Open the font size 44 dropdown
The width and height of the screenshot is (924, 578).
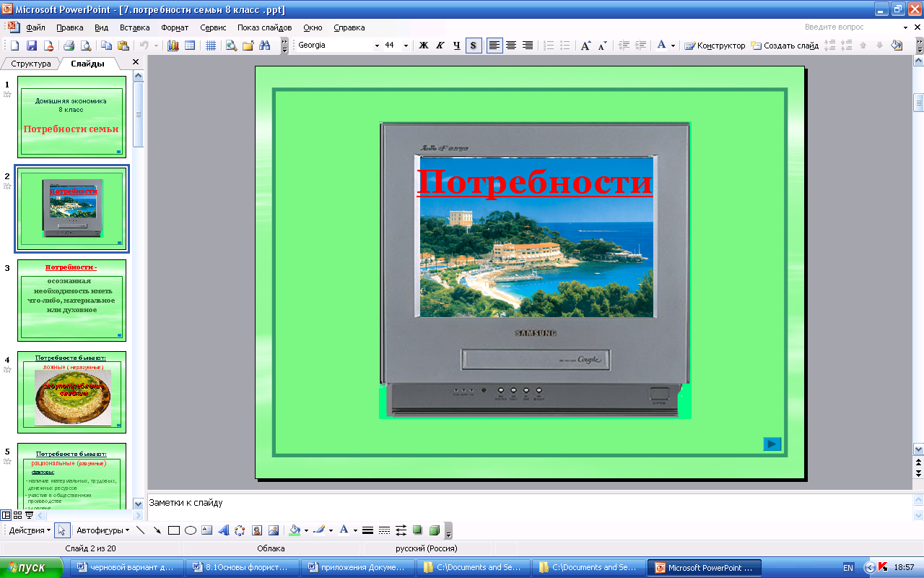[406, 46]
